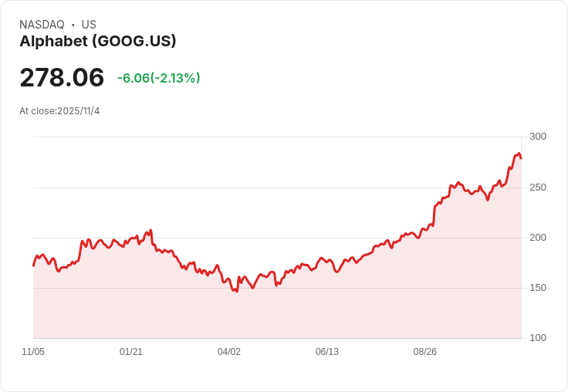Click the 250 price axis label
Screen dimensions: 568x392
(538, 188)
